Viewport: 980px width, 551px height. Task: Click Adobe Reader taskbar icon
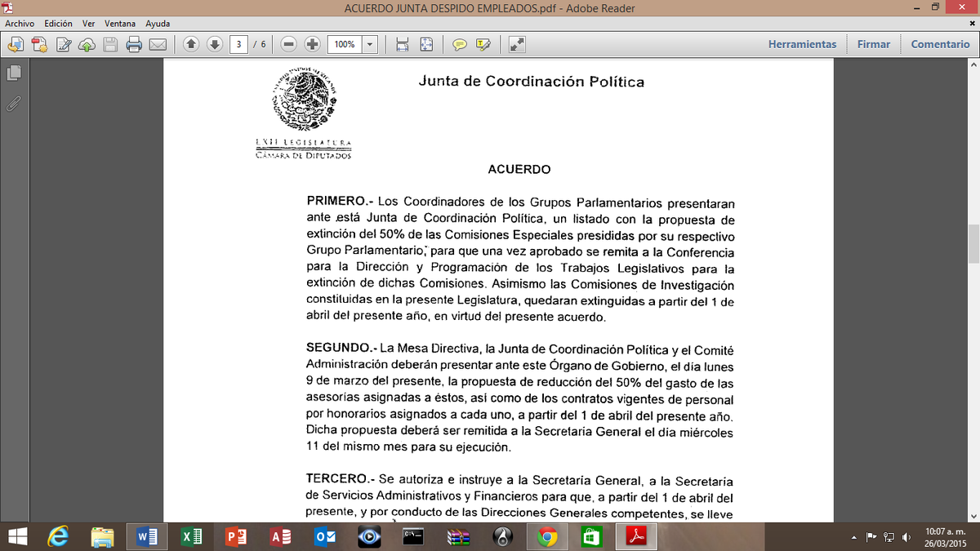636,537
